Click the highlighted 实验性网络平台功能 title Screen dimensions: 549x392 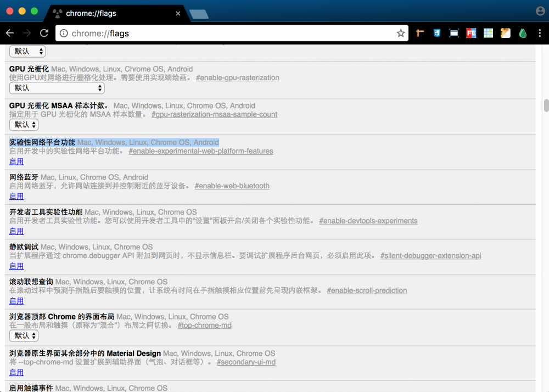(x=42, y=142)
